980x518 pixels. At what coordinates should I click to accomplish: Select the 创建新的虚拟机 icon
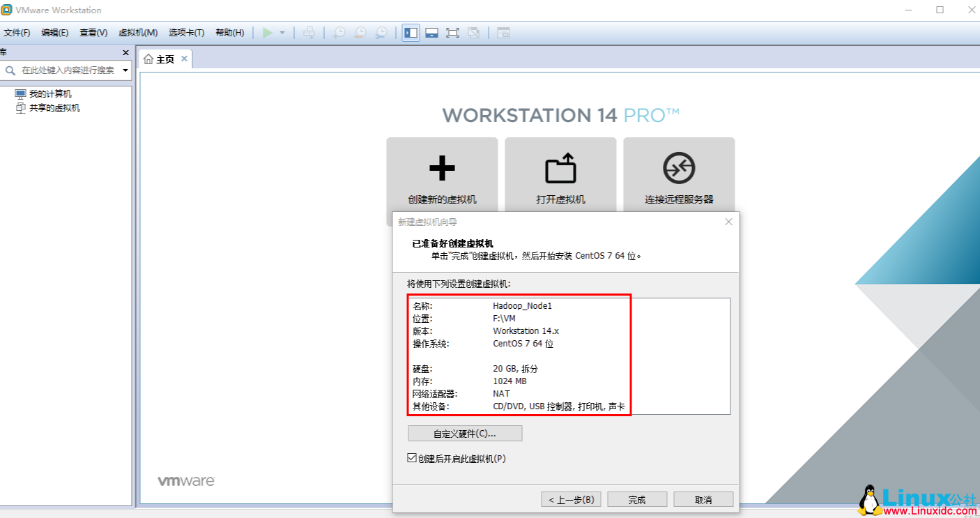442,167
